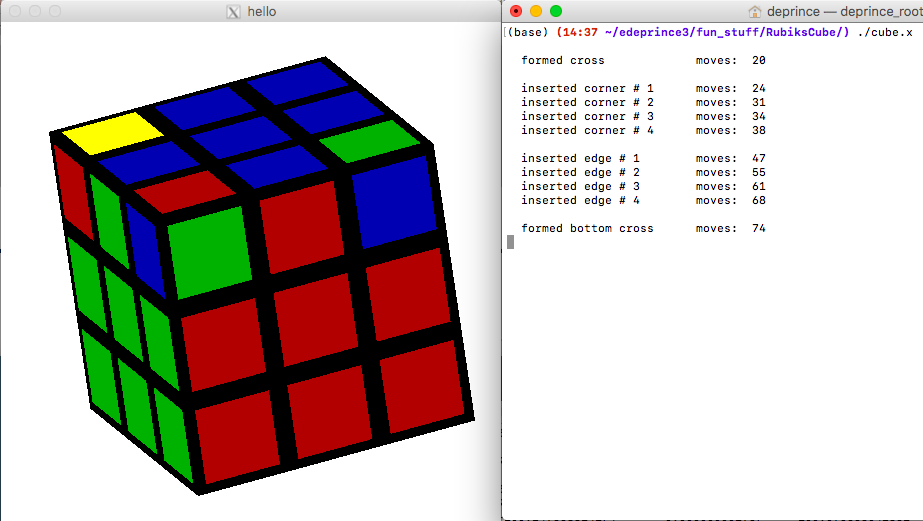Click the "formed bottom cross" output line
The width and height of the screenshot is (923, 521).
click(587, 228)
